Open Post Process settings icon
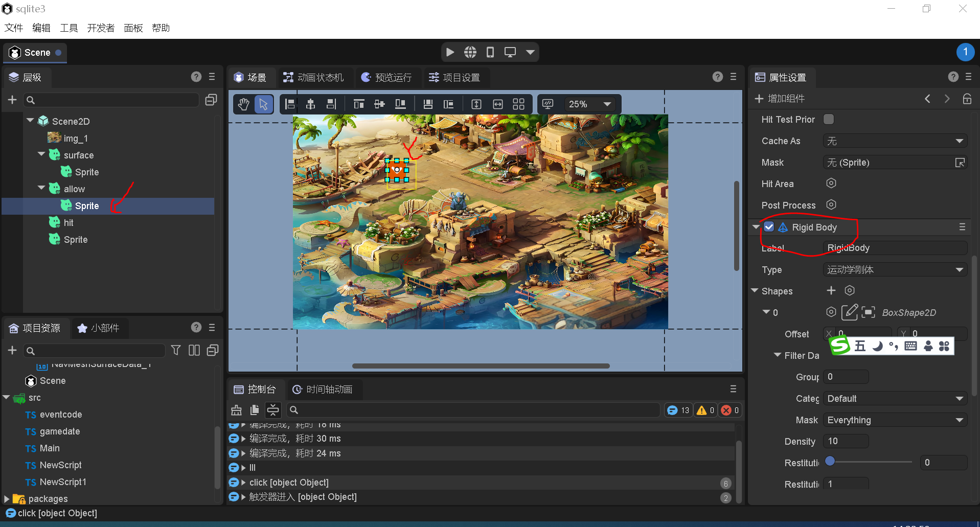Screen dimensions: 980x527 (x=831, y=204)
